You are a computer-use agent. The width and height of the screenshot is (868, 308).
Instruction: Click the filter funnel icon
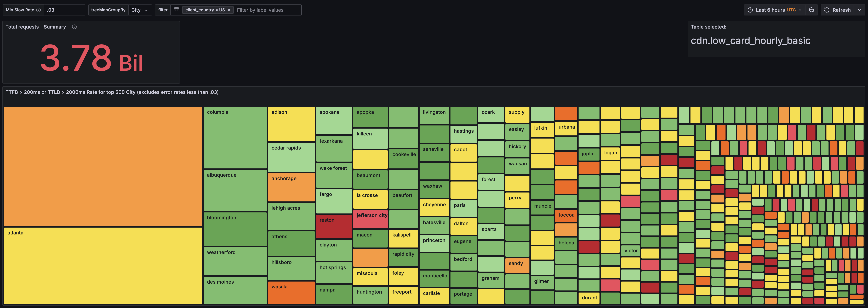click(x=176, y=10)
